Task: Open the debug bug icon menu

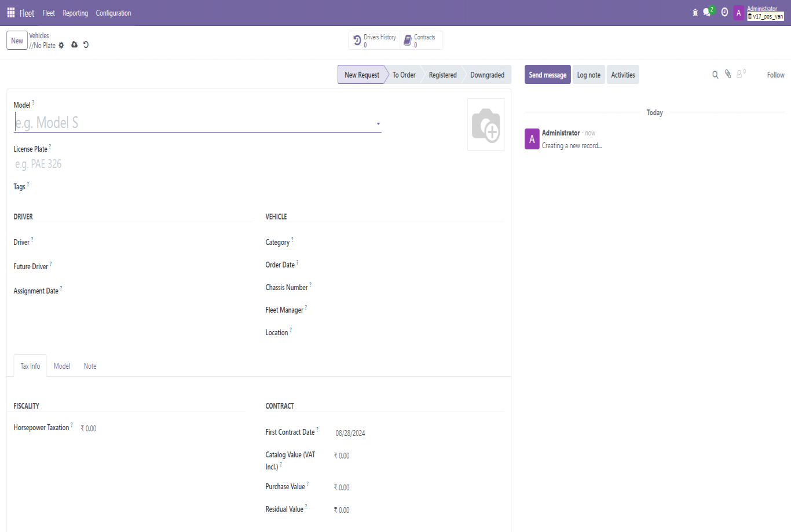Action: coord(695,13)
